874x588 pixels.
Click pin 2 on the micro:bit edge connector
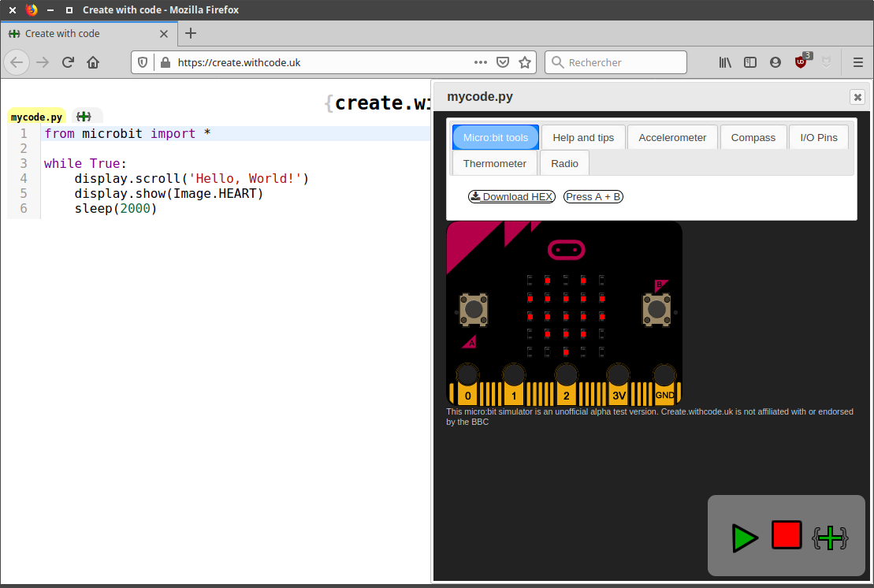tap(567, 385)
